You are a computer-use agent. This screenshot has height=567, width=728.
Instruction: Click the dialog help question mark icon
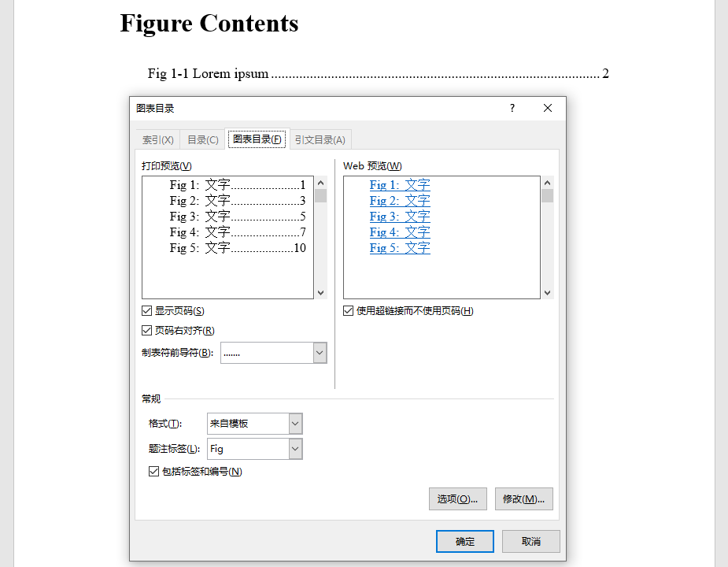pyautogui.click(x=512, y=108)
